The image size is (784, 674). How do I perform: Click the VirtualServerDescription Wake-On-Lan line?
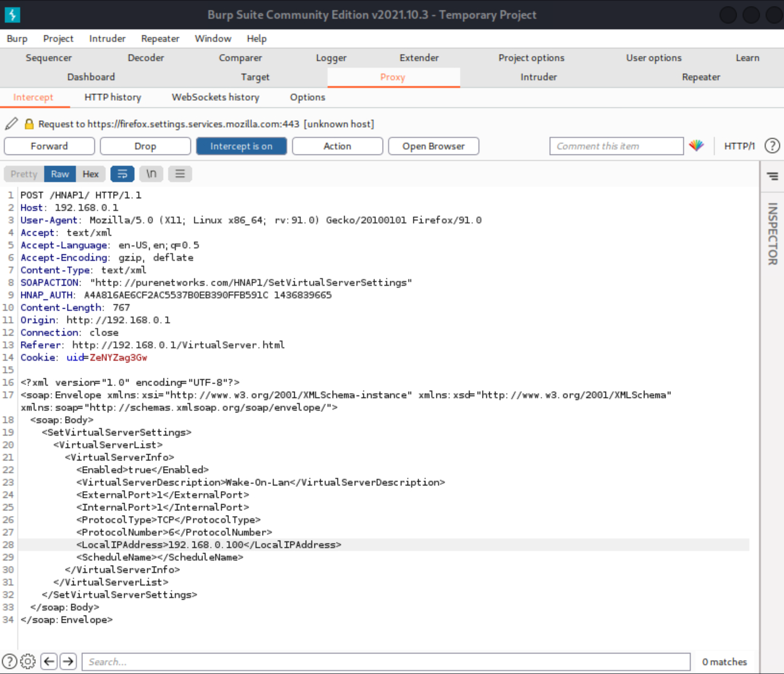tap(260, 482)
